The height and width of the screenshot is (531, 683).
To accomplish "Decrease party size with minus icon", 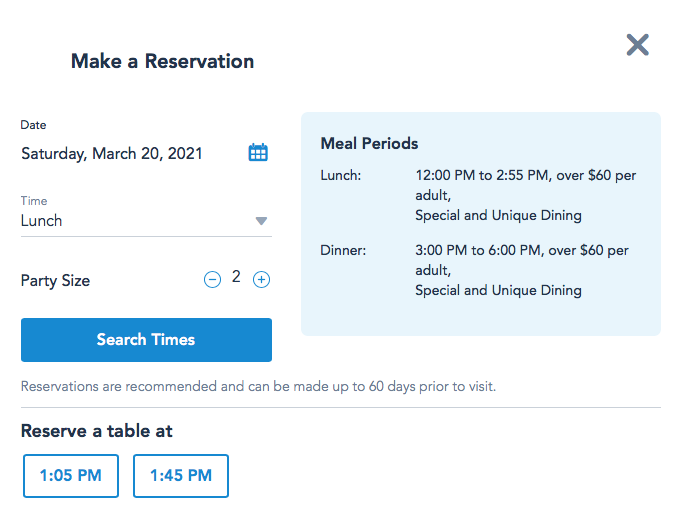I will pos(212,280).
